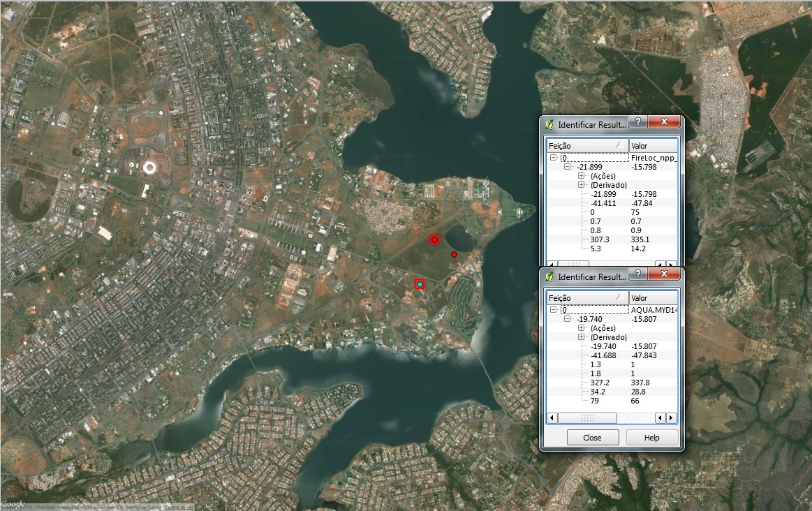
Task: Collapse the -19.740 feature node
Action: 568,319
